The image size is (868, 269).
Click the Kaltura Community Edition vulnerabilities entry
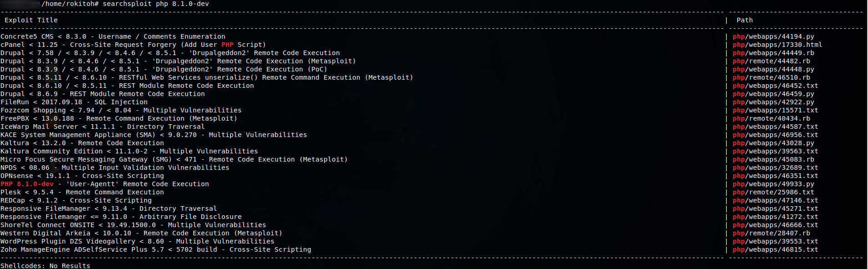129,151
